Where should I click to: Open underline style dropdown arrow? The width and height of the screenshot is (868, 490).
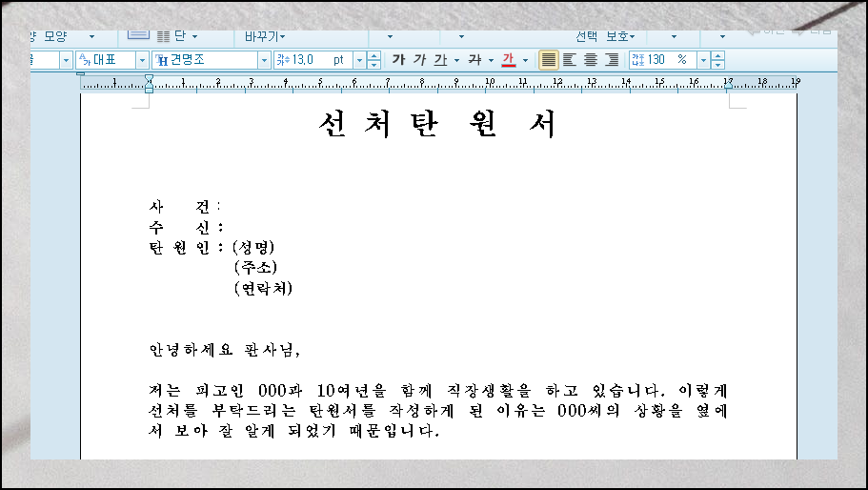click(x=456, y=60)
